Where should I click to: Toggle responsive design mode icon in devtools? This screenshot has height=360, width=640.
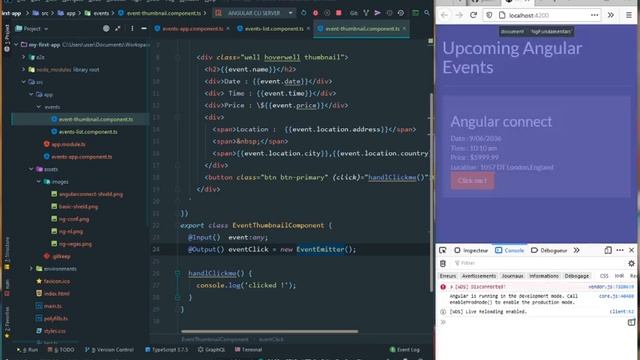(x=608, y=250)
